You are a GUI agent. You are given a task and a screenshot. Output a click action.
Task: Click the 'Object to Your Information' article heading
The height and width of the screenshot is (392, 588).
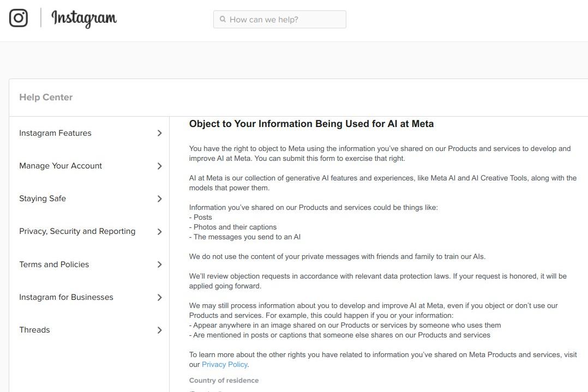pyautogui.click(x=311, y=124)
